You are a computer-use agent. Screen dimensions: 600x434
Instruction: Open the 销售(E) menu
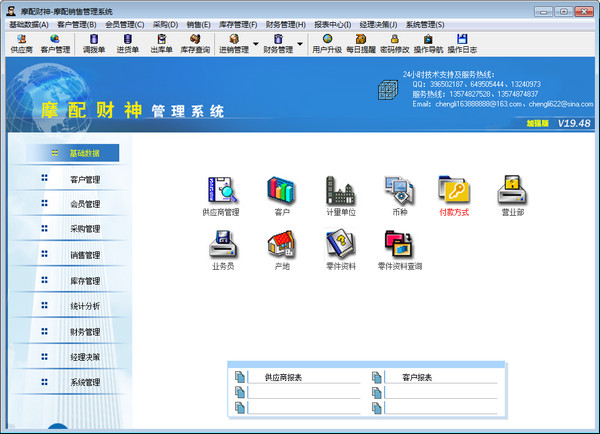(198, 25)
